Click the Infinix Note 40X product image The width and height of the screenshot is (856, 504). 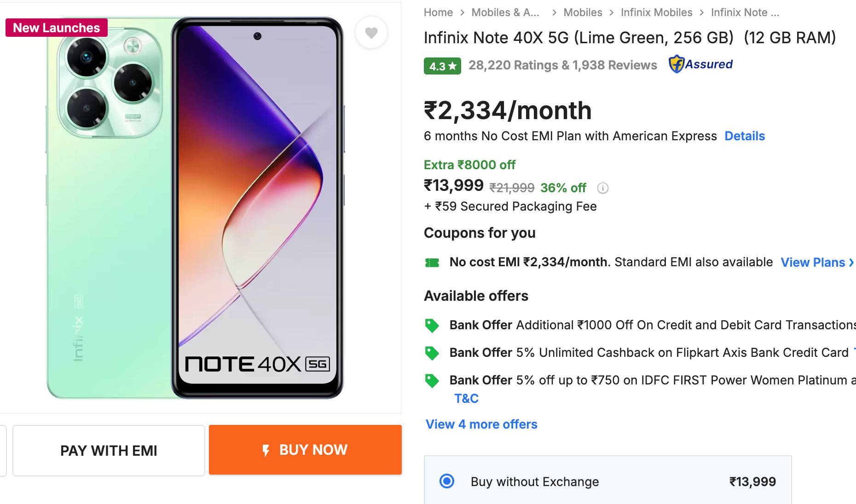click(196, 208)
